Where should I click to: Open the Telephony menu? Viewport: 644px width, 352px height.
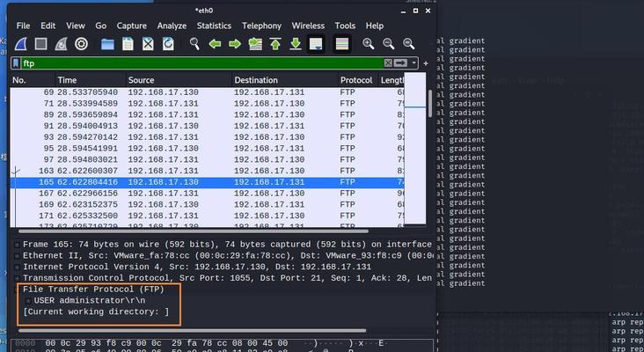click(261, 26)
